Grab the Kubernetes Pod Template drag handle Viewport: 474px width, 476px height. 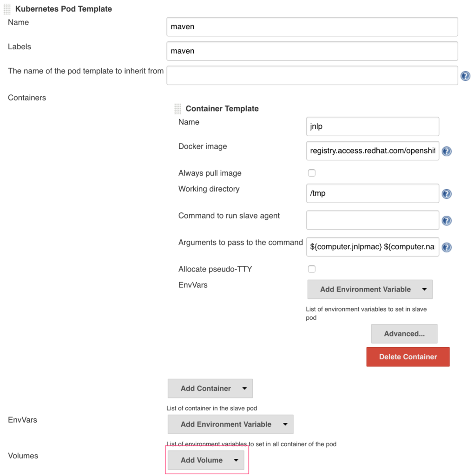[8, 9]
